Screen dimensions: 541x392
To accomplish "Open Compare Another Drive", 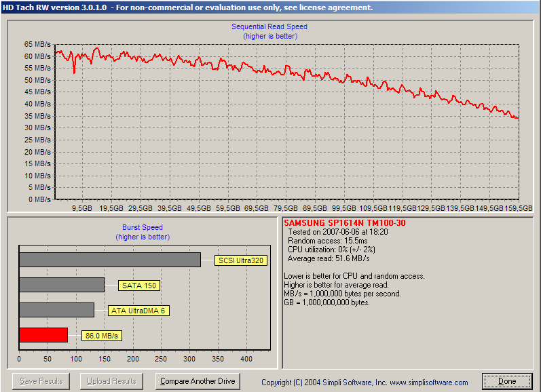I will coord(198,381).
